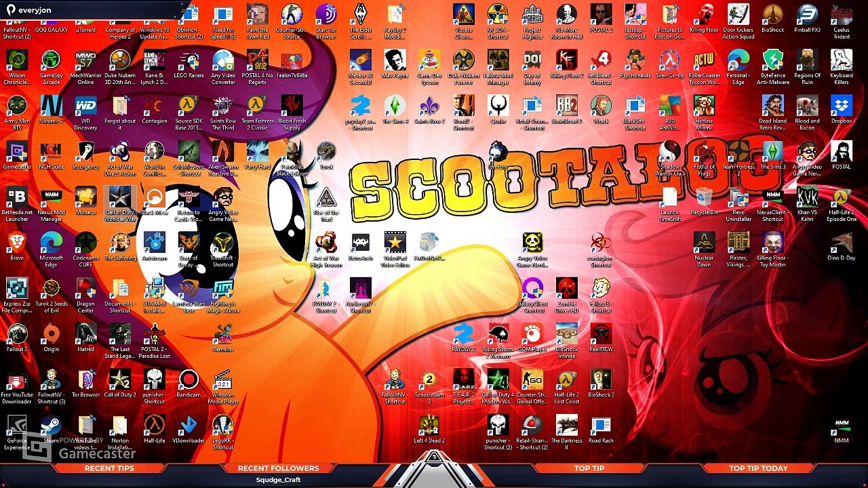Select the Regions Of Ruin icon
This screenshot has width=868, height=488.
pos(807,66)
